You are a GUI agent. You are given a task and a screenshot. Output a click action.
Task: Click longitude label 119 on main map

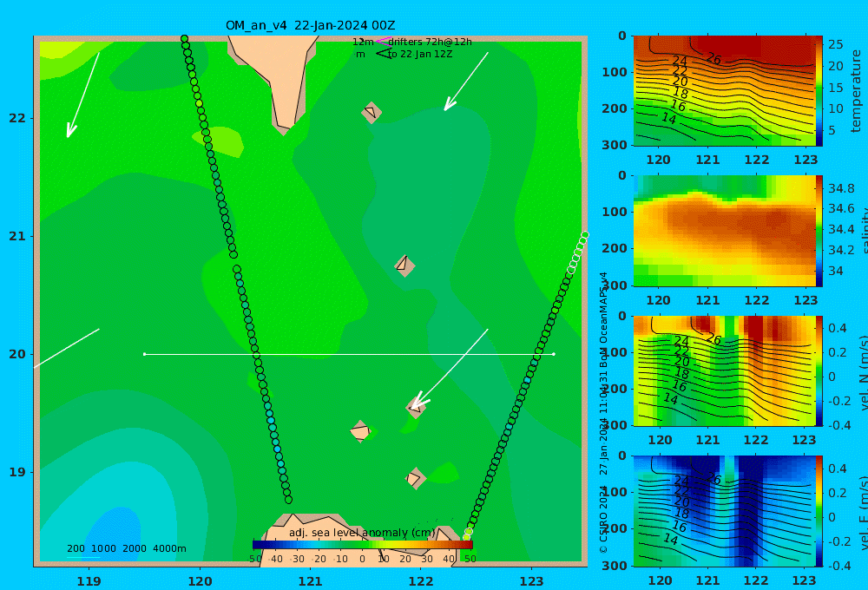tap(89, 581)
